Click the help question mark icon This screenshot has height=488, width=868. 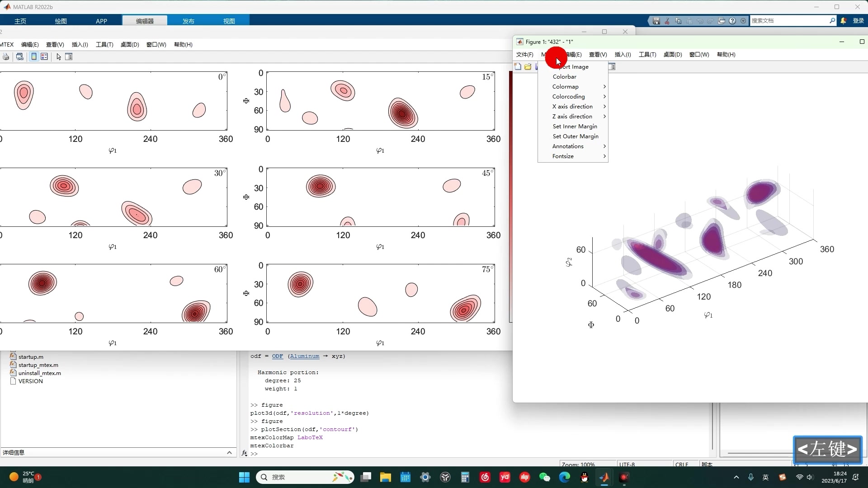coord(732,21)
